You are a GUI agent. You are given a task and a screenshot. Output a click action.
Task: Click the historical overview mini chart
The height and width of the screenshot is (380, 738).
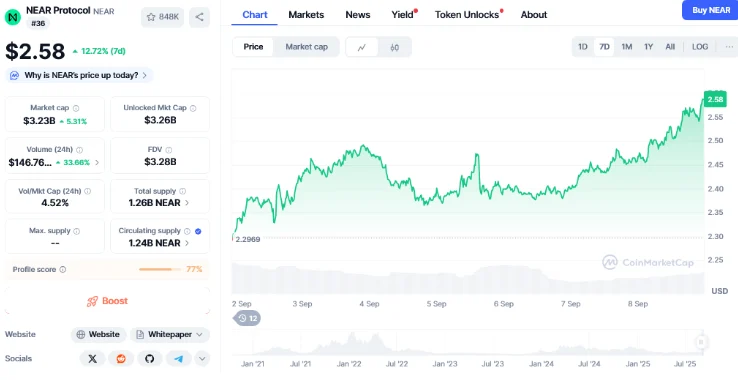coord(468,343)
